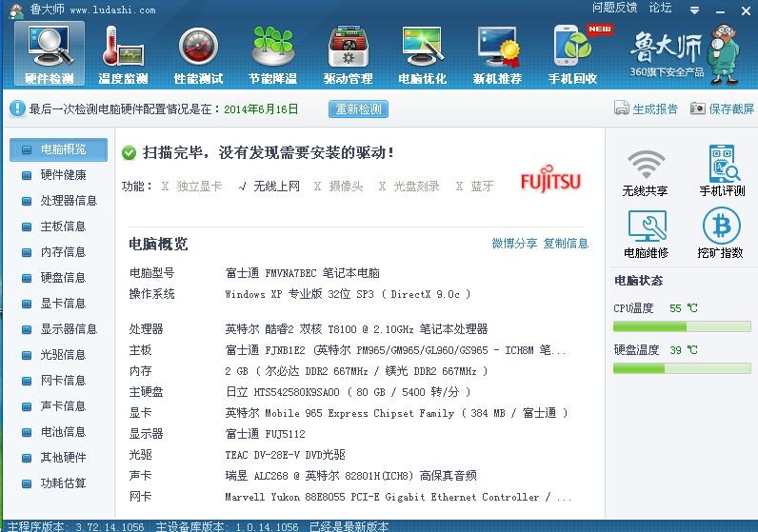Click the 无线上网 feature indicator
The width and height of the screenshot is (758, 532).
(x=269, y=186)
